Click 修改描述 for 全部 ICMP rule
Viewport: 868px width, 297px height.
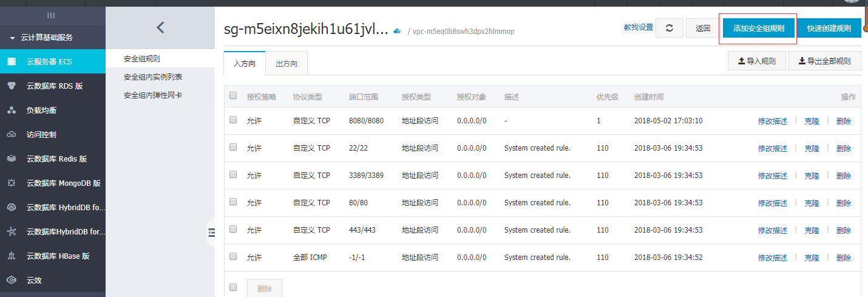coord(773,258)
